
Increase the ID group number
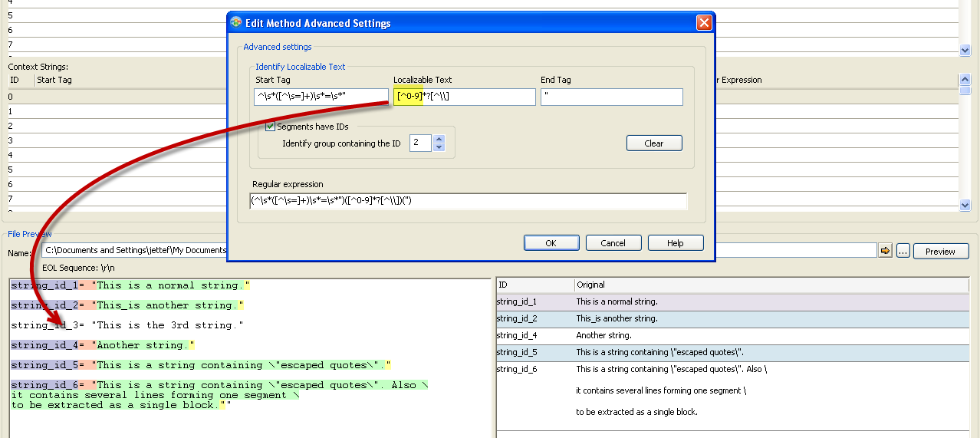439,139
